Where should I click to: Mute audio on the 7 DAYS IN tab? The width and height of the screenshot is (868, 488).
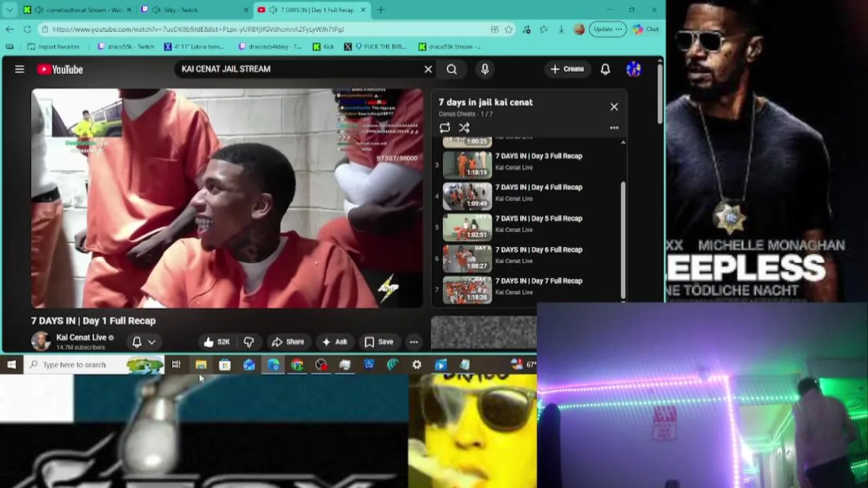pos(273,9)
